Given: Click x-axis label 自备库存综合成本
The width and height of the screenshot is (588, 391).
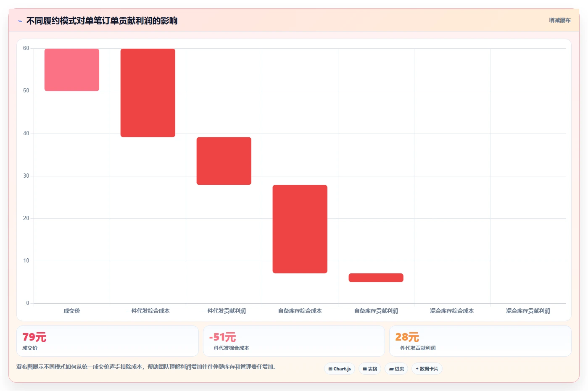Looking at the screenshot, I should tap(300, 311).
